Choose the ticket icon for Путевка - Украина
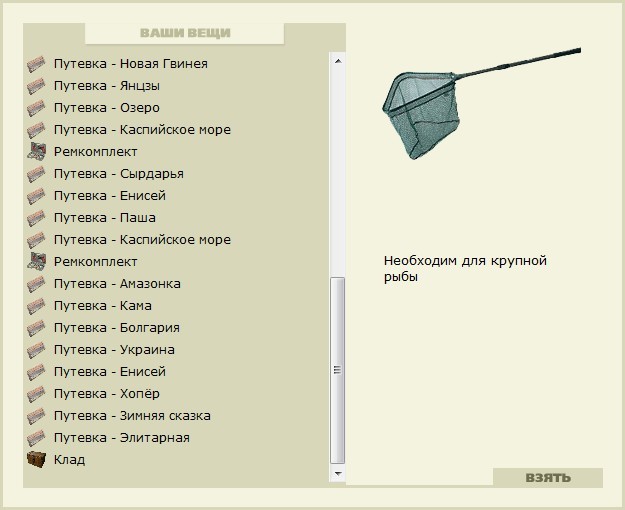Image resolution: width=625 pixels, height=510 pixels. point(36,350)
